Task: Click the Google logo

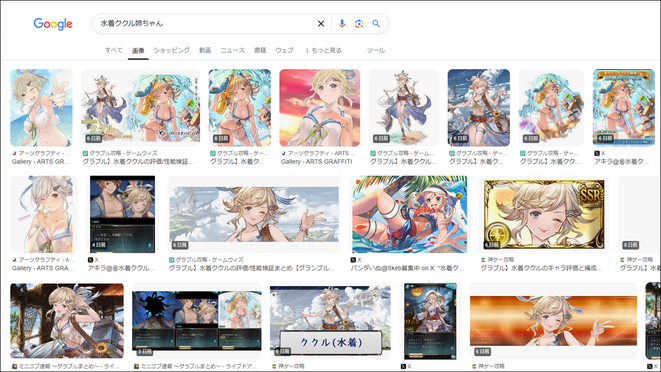Action: [53, 24]
